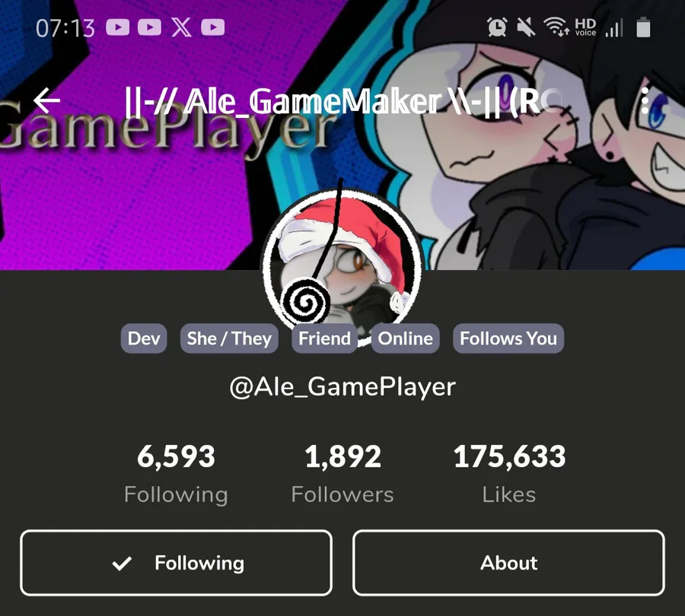Open the three-dot options menu

[645, 100]
